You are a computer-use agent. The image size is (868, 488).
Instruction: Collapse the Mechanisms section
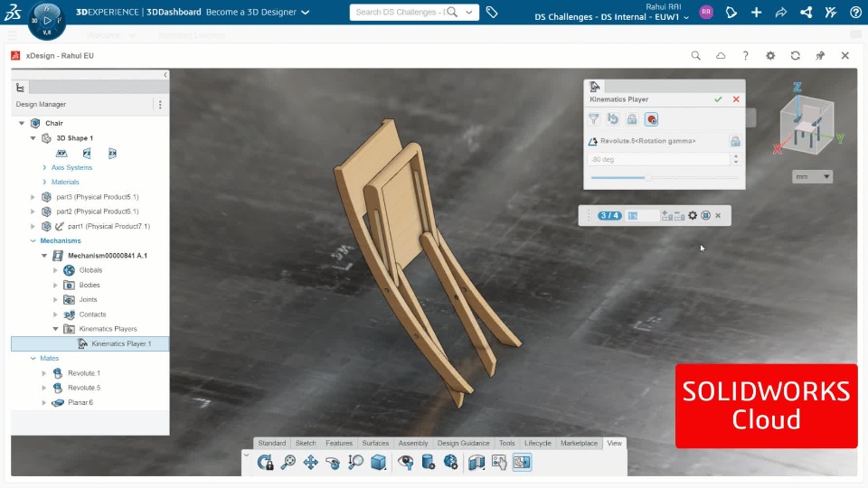33,240
